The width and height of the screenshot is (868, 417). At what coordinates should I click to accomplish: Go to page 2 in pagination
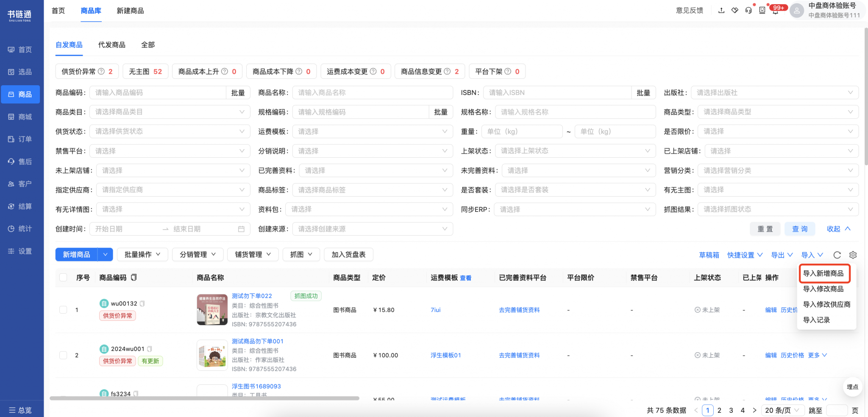pos(719,410)
